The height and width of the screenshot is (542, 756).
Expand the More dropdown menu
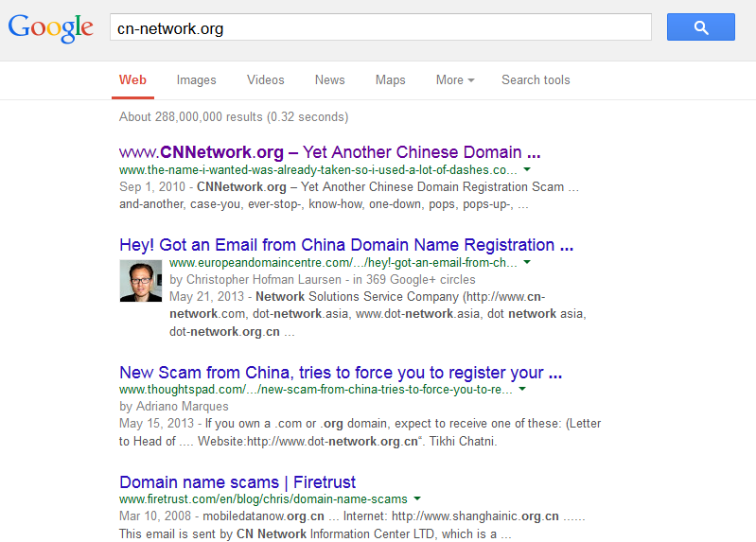(x=454, y=80)
